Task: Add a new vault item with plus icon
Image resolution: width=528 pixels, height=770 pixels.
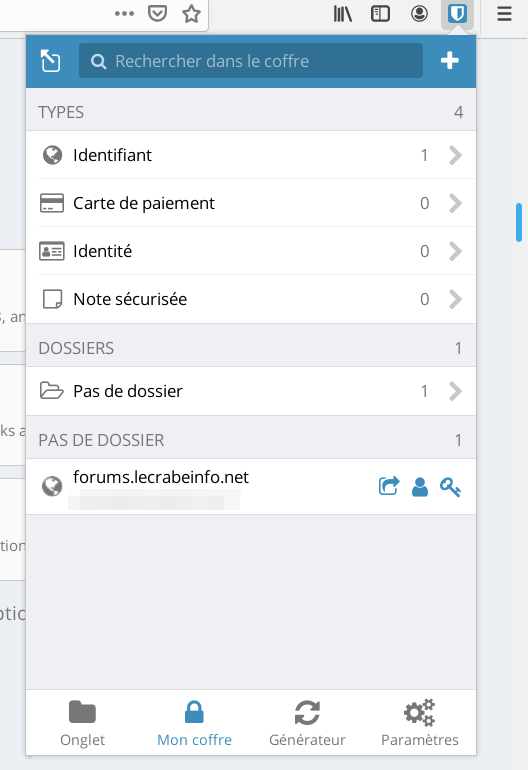Action: click(x=449, y=61)
